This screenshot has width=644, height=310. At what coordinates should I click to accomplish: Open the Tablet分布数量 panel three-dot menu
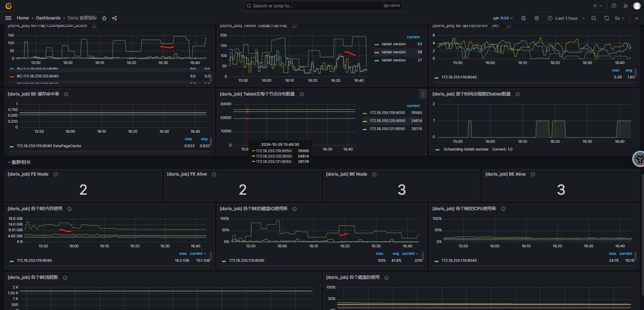[423, 94]
